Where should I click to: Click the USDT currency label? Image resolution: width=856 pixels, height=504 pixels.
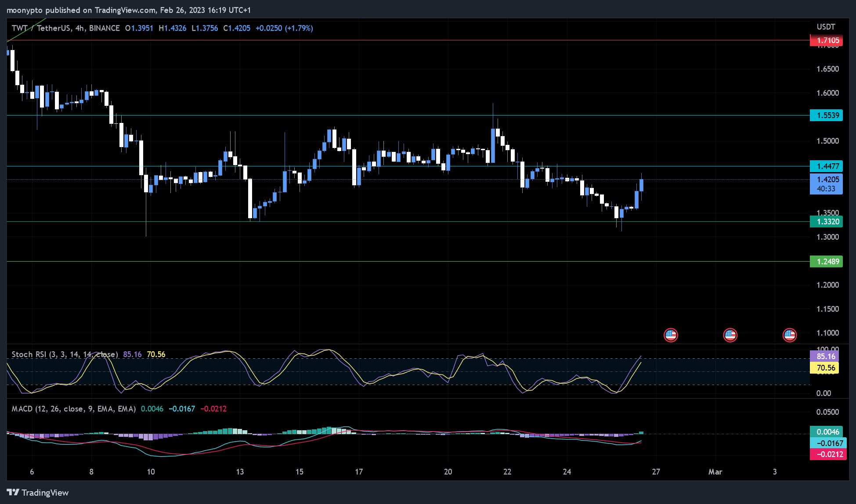826,27
